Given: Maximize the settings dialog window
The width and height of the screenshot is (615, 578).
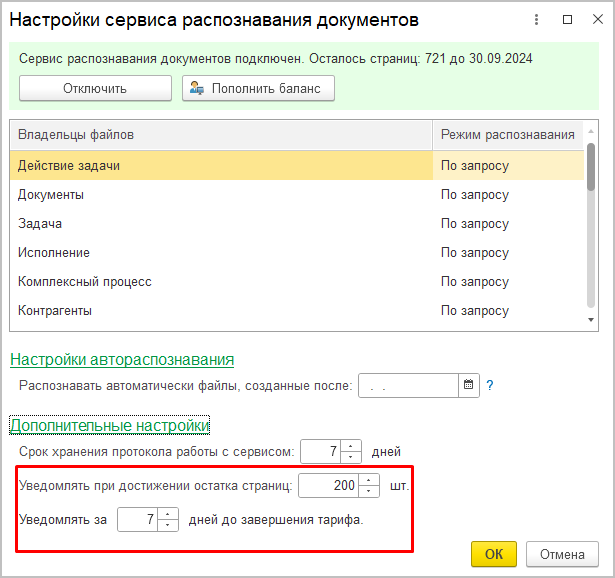Looking at the screenshot, I should 567,20.
